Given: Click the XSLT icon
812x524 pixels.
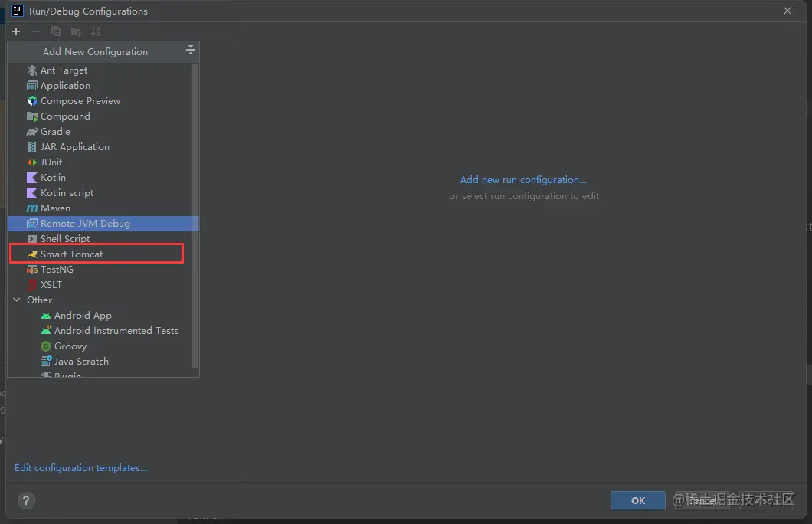Looking at the screenshot, I should point(32,285).
